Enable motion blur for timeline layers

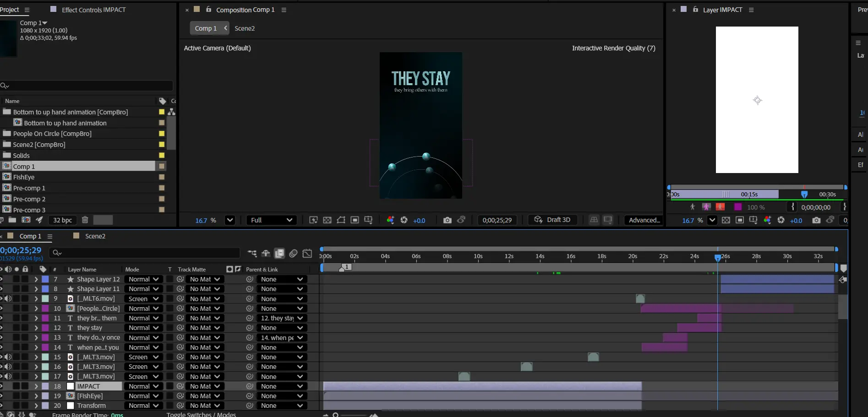pos(294,253)
